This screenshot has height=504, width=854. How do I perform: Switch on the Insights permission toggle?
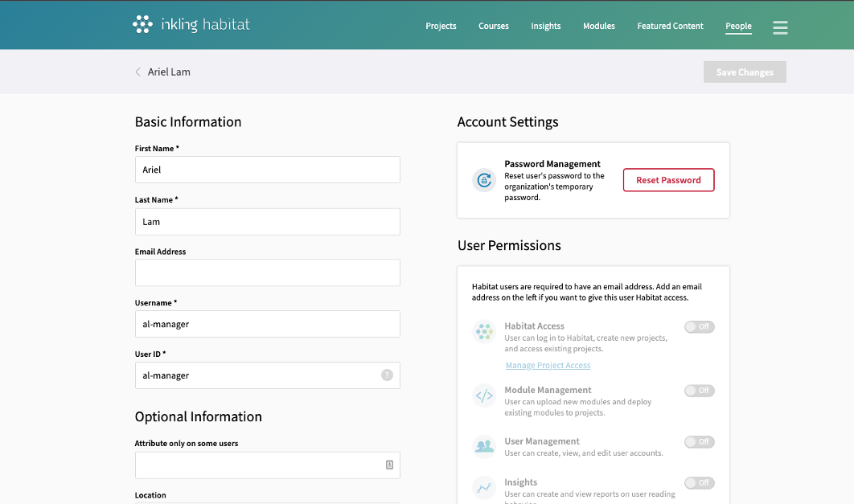click(x=699, y=483)
